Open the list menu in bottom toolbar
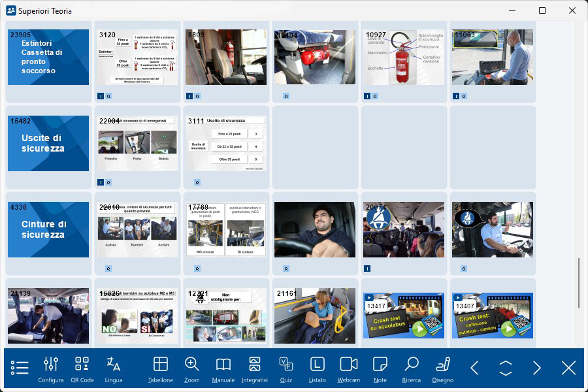 point(20,368)
